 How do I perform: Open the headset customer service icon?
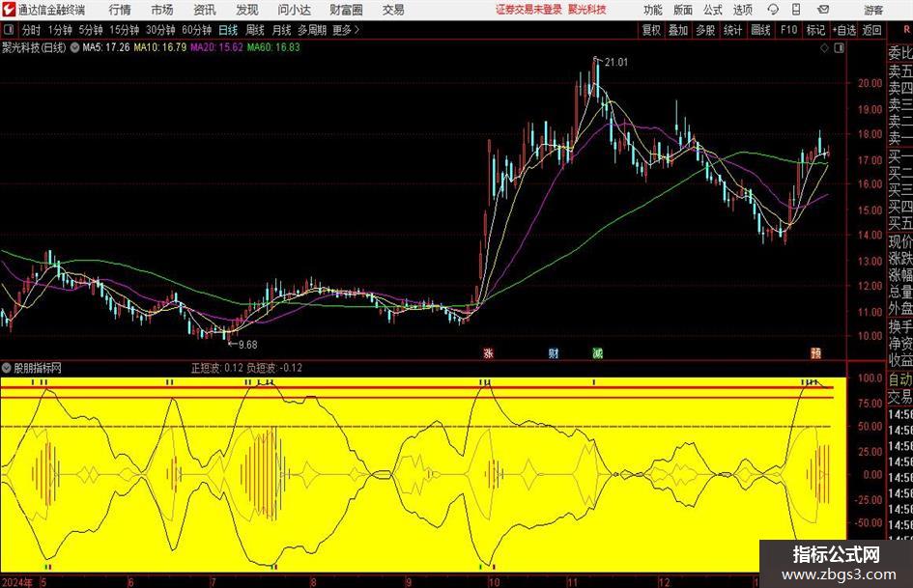(773, 10)
